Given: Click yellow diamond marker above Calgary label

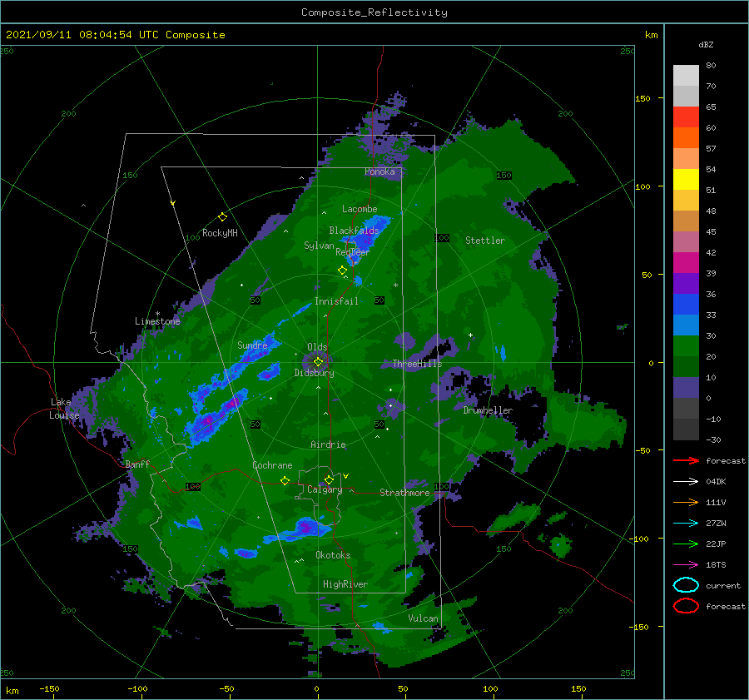Looking at the screenshot, I should point(329,479).
